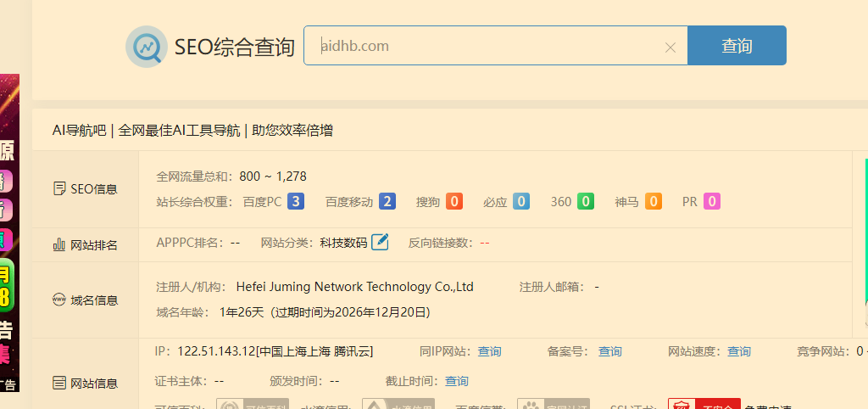Focus the aidhb.com domain input field
This screenshot has width=868, height=409.
point(495,46)
